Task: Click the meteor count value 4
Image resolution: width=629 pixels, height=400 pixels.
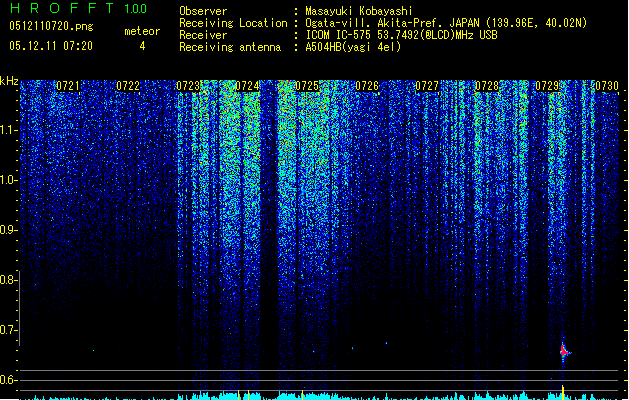Action: (x=142, y=46)
